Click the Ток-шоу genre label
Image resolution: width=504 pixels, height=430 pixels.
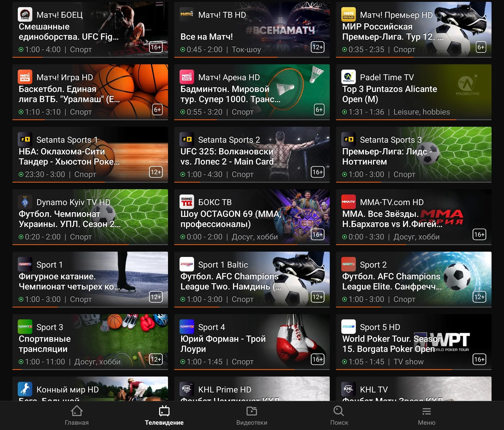click(246, 50)
